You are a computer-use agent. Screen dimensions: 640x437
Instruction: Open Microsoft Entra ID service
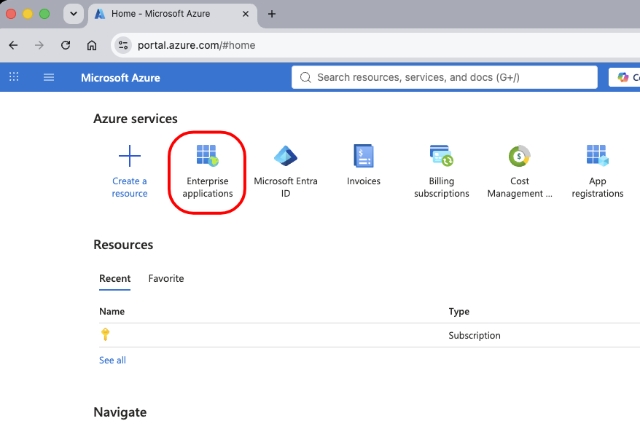point(285,172)
